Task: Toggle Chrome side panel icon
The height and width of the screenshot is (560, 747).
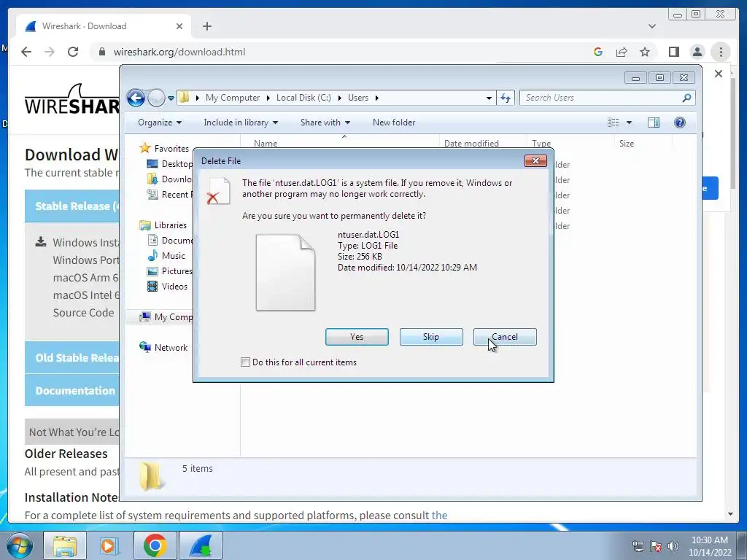Action: [673, 52]
